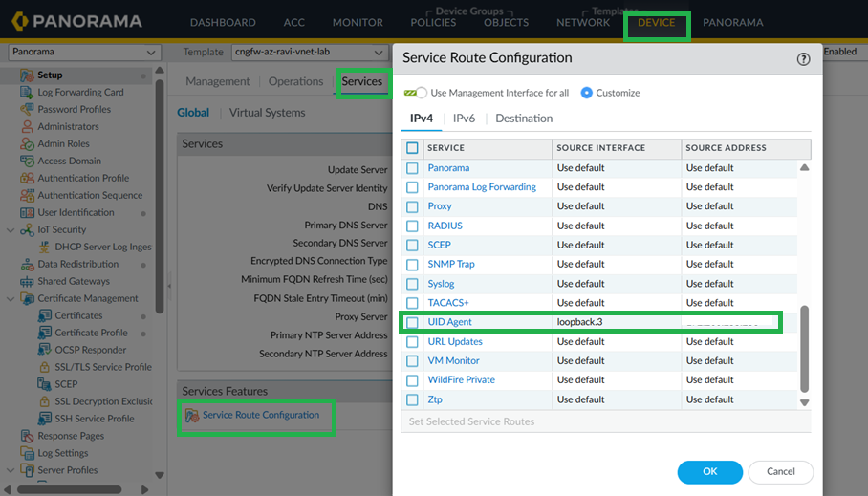
Task: Click the Setup gear icon in sidebar
Action: pos(27,75)
